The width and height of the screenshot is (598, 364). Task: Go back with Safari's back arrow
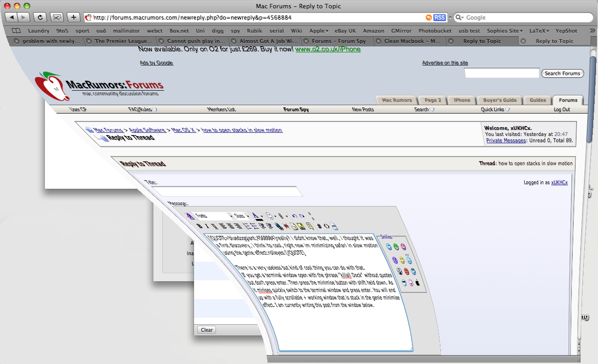[11, 17]
